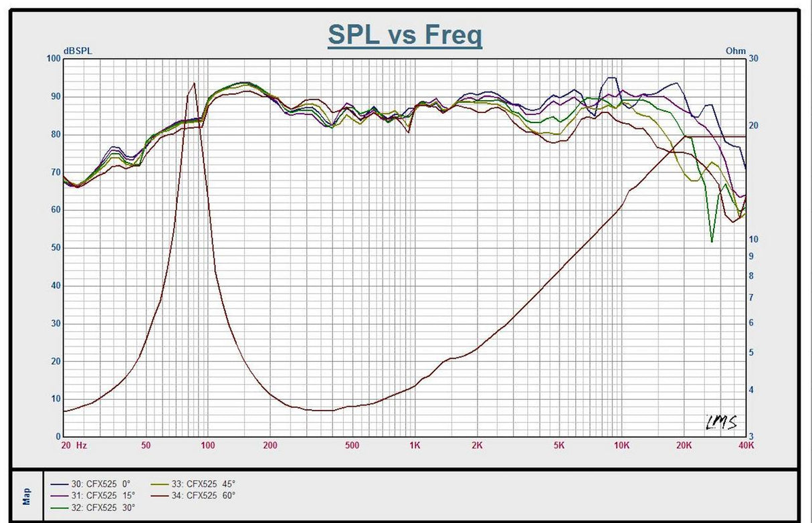The image size is (812, 523).
Task: Click the olive line swatch for curve 33
Action: (x=159, y=484)
